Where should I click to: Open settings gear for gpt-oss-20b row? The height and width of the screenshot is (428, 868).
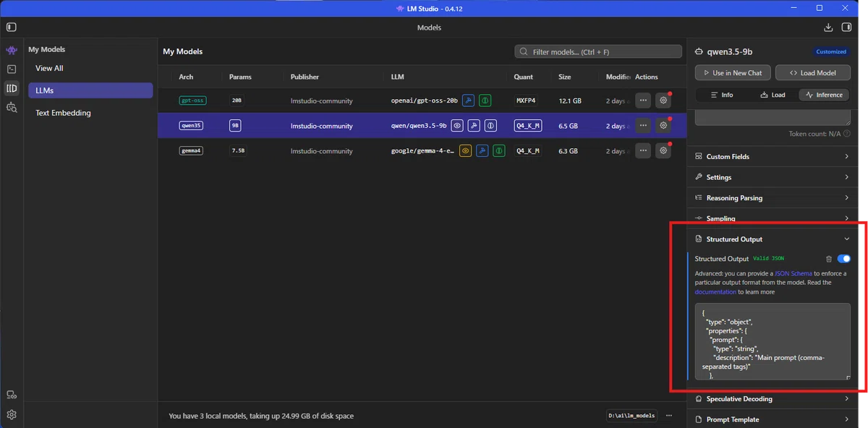point(663,100)
